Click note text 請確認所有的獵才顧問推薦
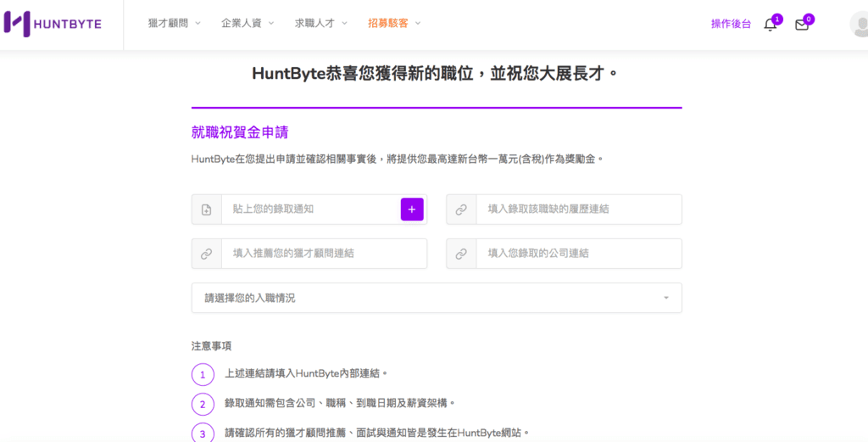Image resolution: width=868 pixels, height=442 pixels. pyautogui.click(x=377, y=433)
